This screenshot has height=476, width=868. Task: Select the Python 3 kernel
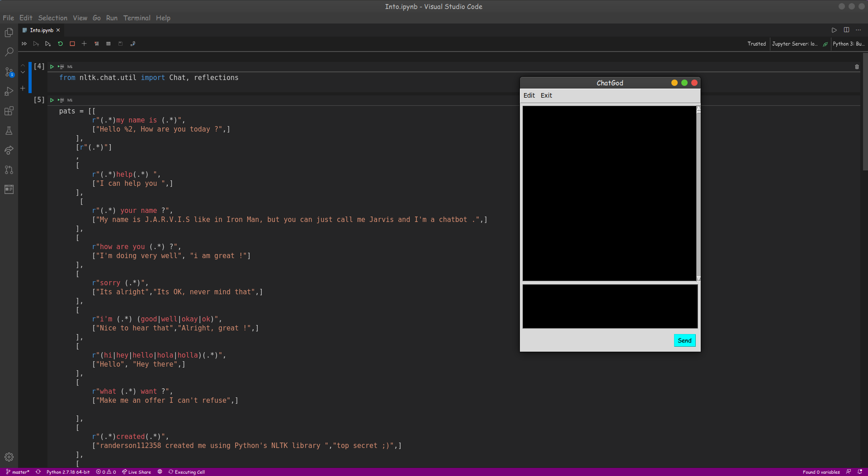tap(849, 44)
